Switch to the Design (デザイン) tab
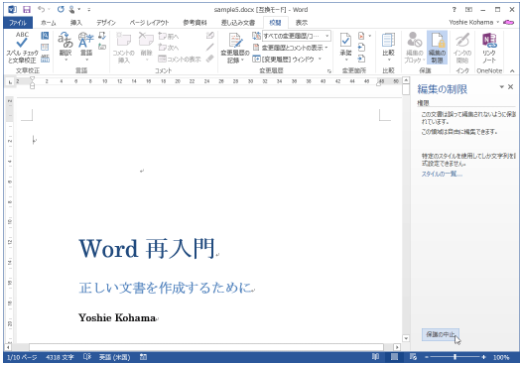 106,22
